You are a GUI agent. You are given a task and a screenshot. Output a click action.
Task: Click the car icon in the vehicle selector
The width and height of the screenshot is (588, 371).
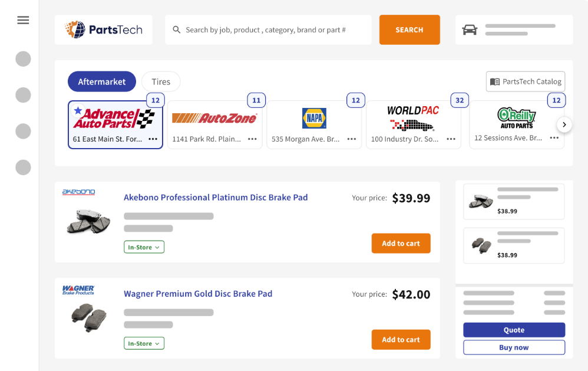[x=470, y=29]
